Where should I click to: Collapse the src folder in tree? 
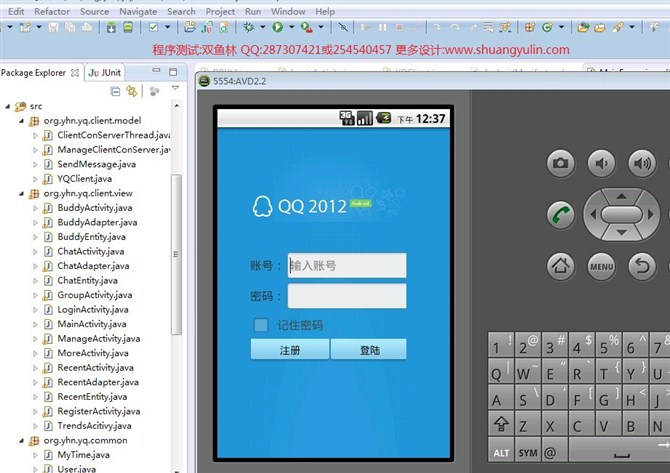8,106
